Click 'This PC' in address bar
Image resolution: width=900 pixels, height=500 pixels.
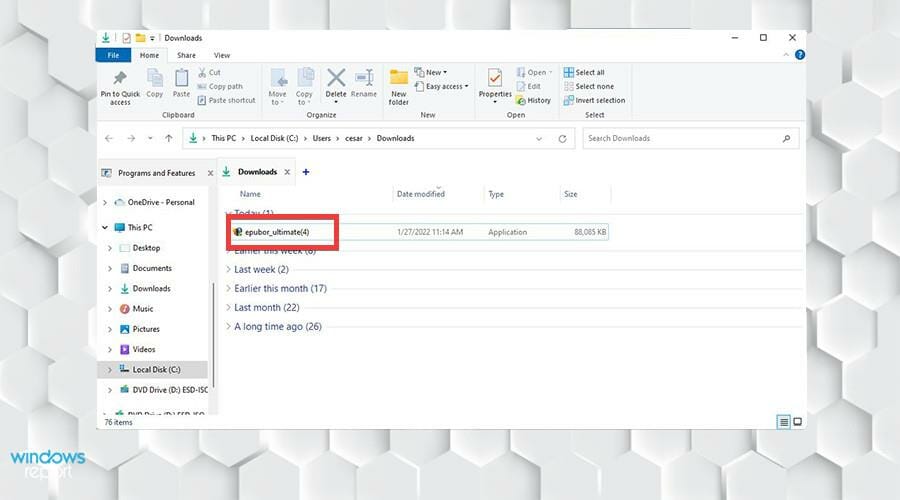223,138
